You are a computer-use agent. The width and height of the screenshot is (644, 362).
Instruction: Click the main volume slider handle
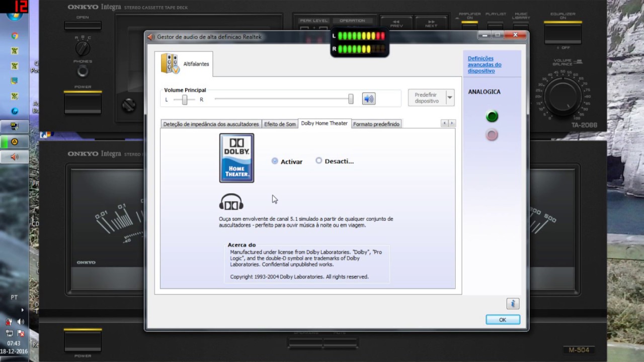(351, 99)
